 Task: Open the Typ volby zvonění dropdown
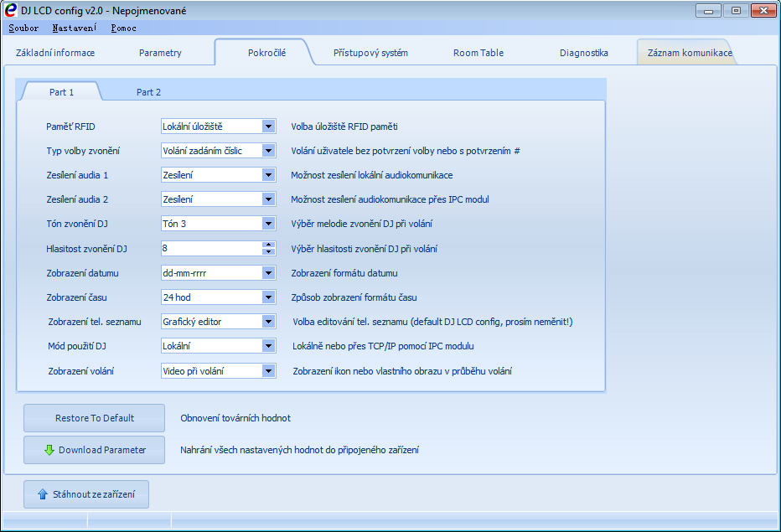click(x=268, y=151)
